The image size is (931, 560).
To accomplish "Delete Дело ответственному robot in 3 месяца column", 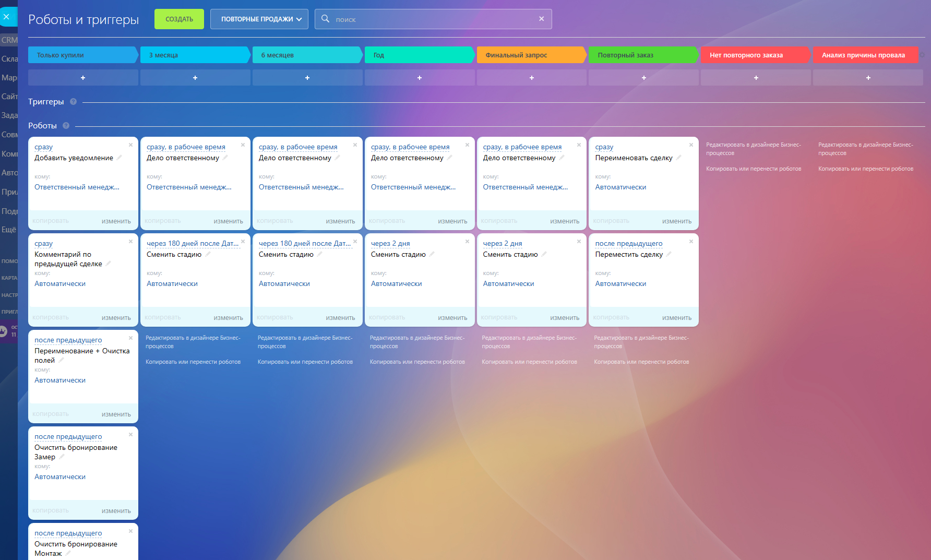I will click(x=243, y=145).
